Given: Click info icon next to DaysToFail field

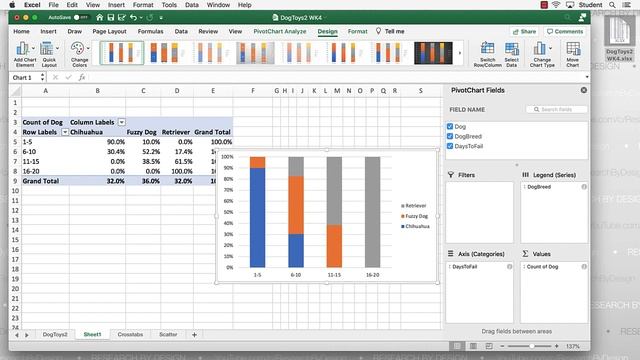Looking at the screenshot, I should [509, 267].
